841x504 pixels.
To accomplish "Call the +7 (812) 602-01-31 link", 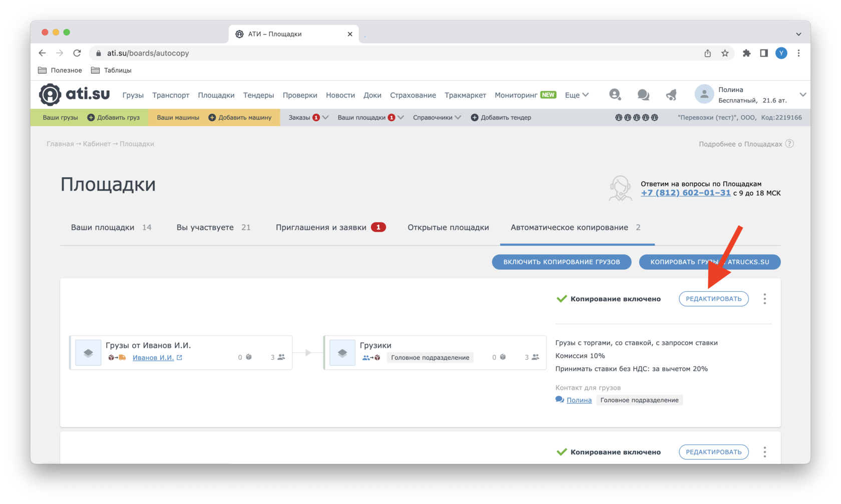I will [x=686, y=193].
